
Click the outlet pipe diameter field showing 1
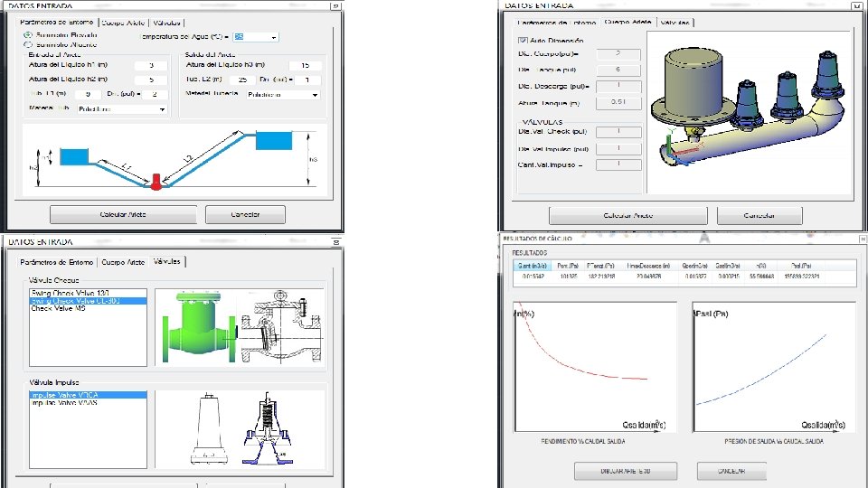click(x=307, y=80)
